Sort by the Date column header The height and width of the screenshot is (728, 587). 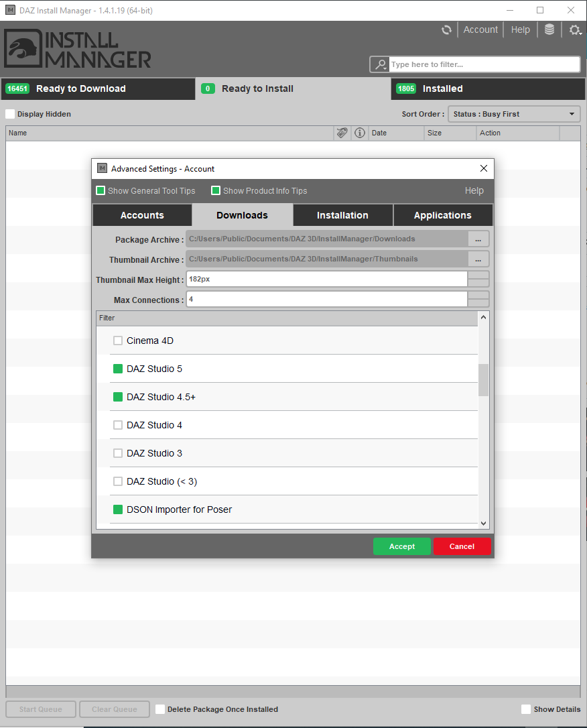point(396,133)
